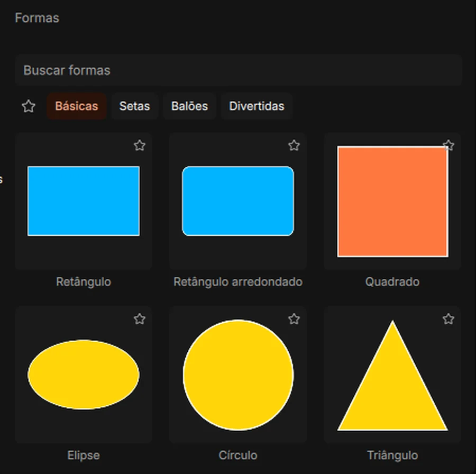Add the yellow Círculo shape
The image size is (476, 474).
[x=238, y=375]
